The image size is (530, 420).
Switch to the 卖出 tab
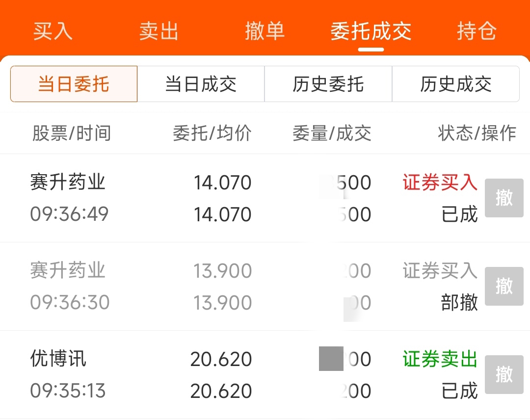pos(159,31)
